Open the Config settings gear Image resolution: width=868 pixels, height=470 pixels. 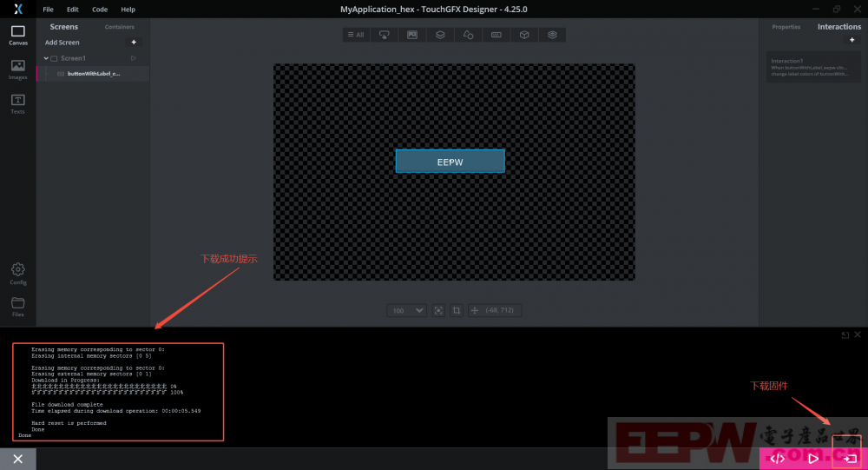point(17,274)
